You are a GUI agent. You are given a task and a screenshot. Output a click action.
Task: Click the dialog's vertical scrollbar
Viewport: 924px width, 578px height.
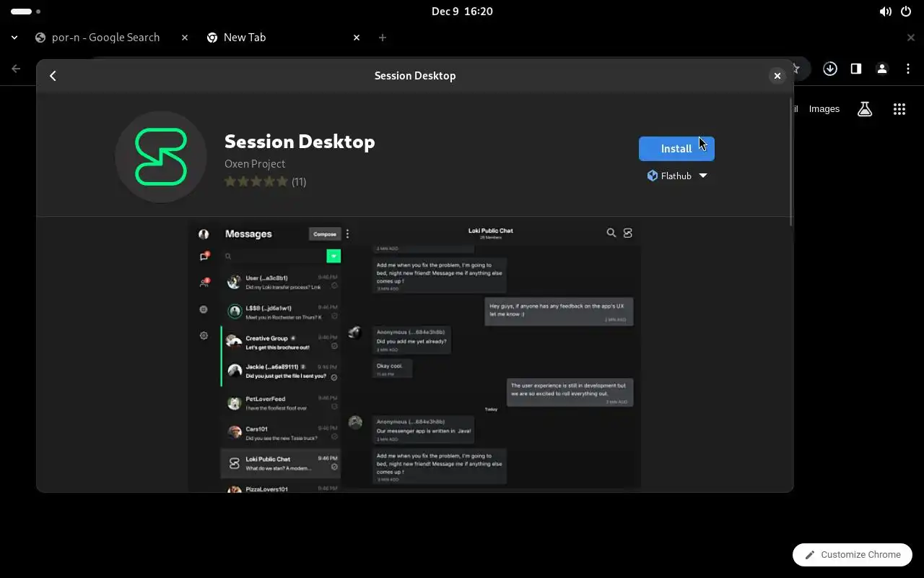click(x=791, y=163)
